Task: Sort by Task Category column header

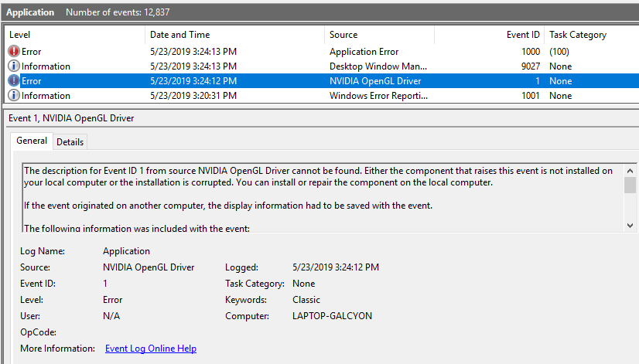Action: [592, 35]
